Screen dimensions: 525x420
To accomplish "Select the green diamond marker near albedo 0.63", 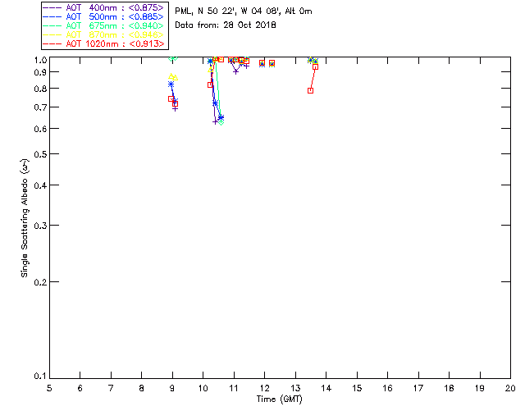I will [221, 122].
